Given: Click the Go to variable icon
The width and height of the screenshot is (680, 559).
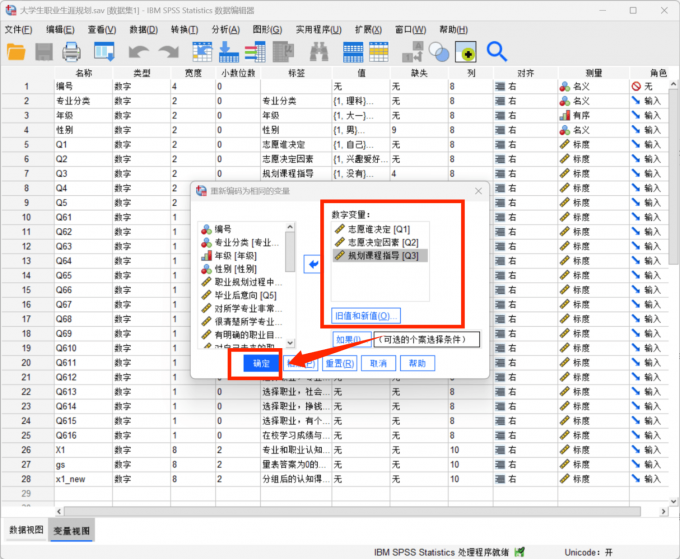Looking at the screenshot, I should [x=229, y=52].
